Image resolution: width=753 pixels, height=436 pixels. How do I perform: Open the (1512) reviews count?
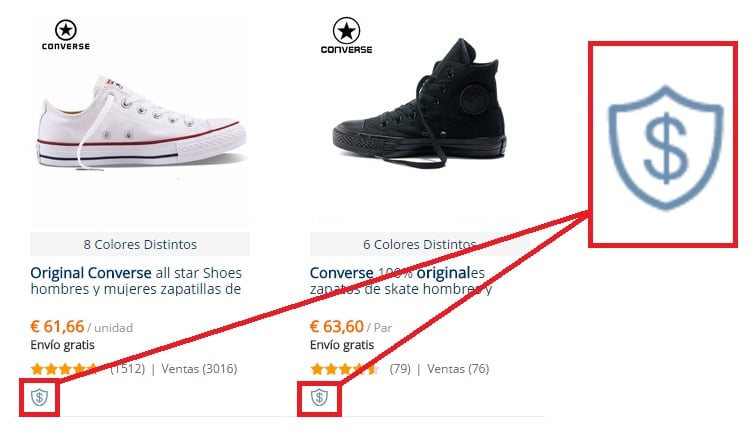click(128, 369)
